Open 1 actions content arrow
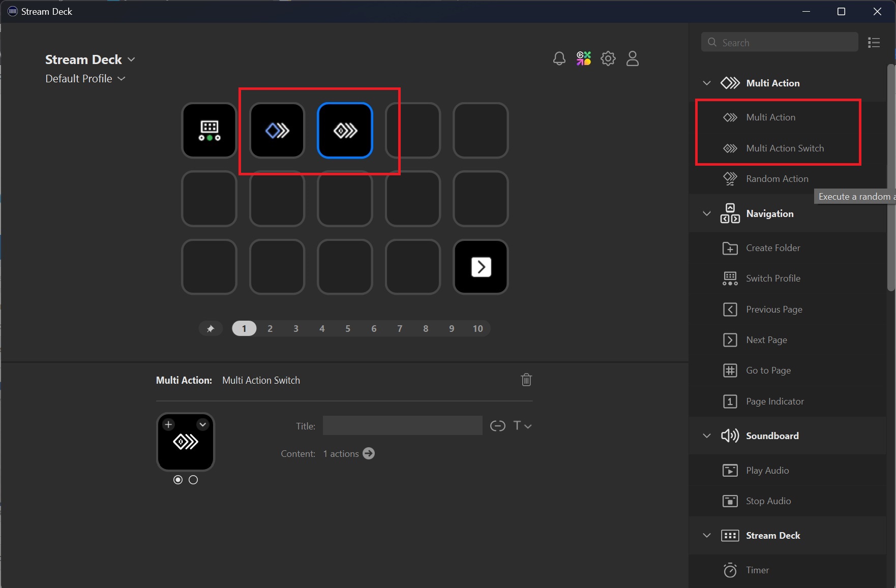This screenshot has width=896, height=588. pyautogui.click(x=369, y=453)
